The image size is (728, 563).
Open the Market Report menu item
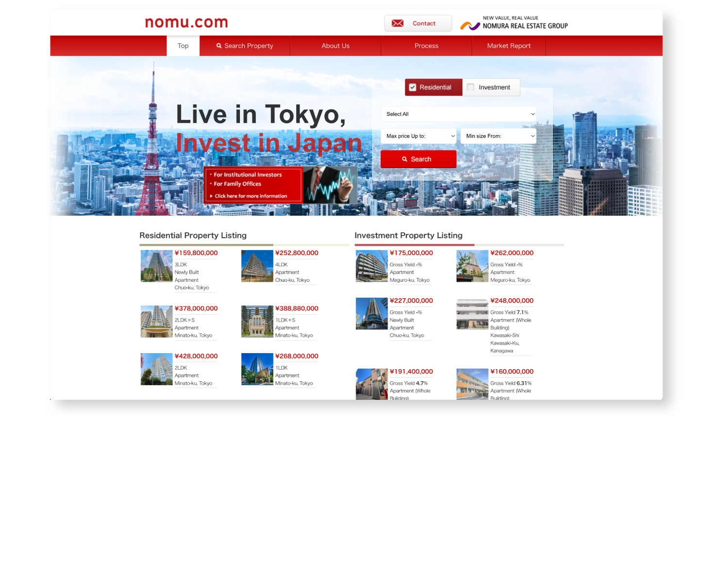click(509, 46)
